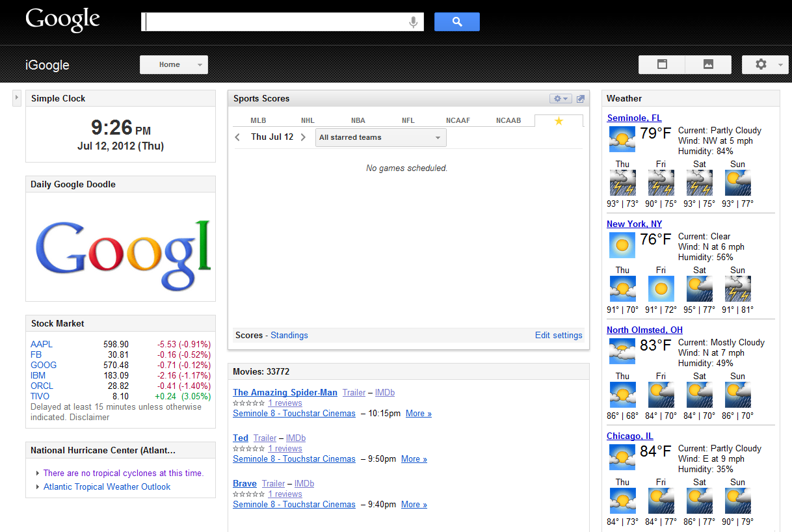This screenshot has height=532, width=792.
Task: Click New York Sunday storm forecast icon
Action: pos(737,289)
